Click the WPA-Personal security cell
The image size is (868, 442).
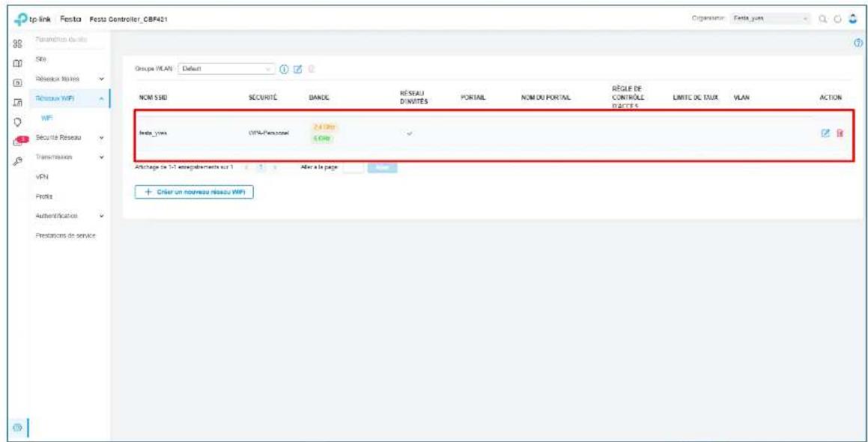point(268,133)
